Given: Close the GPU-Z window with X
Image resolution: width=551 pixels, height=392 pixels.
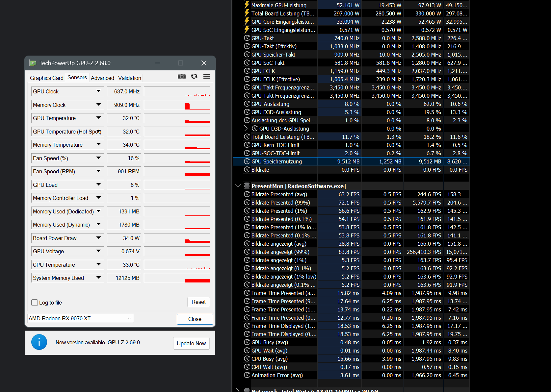Looking at the screenshot, I should click(204, 63).
